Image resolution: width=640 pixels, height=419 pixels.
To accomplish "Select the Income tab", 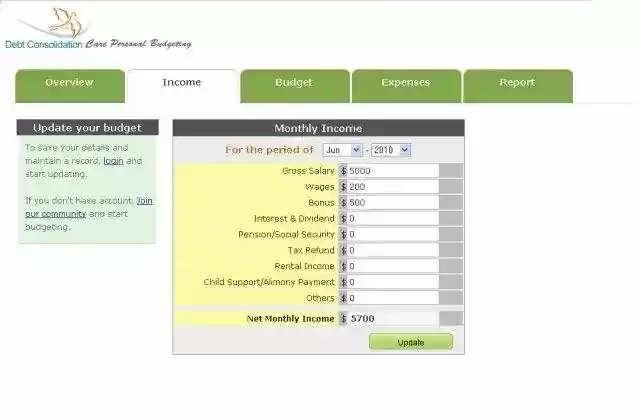I will coord(182,86).
